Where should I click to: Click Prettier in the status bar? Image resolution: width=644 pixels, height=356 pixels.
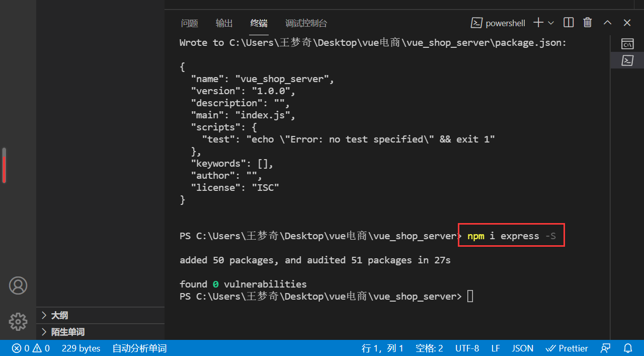(x=567, y=348)
